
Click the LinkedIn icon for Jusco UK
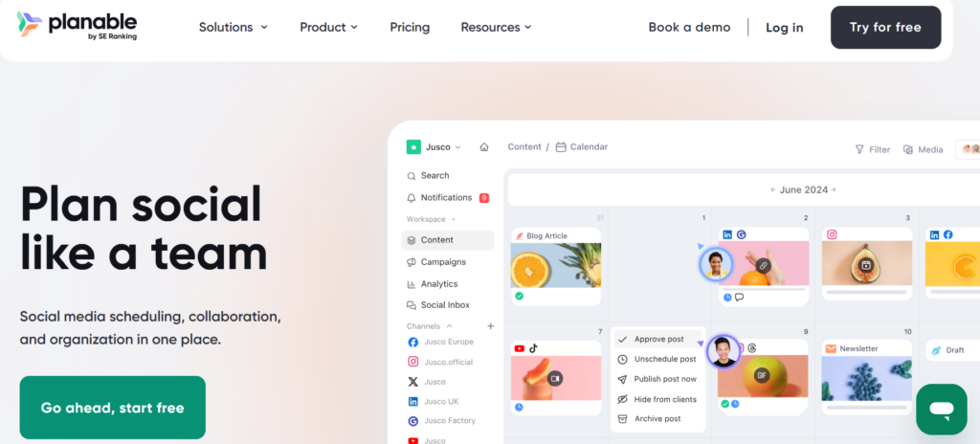413,402
